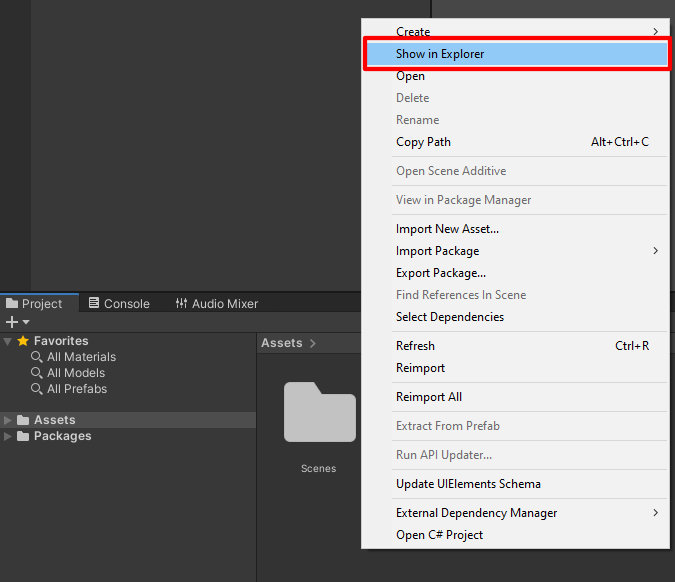Viewport: 675px width, 582px height.
Task: Collapse the Favorites section triangle
Action: pos(8,341)
